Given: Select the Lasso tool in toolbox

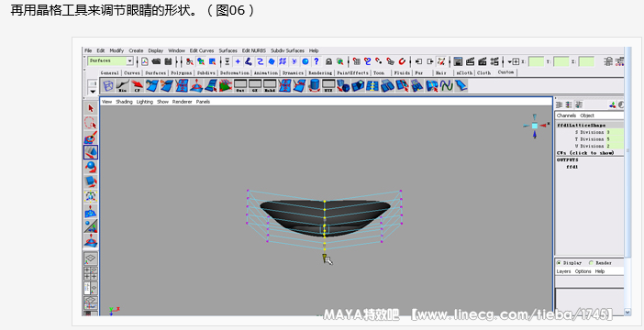Looking at the screenshot, I should coord(91,123).
